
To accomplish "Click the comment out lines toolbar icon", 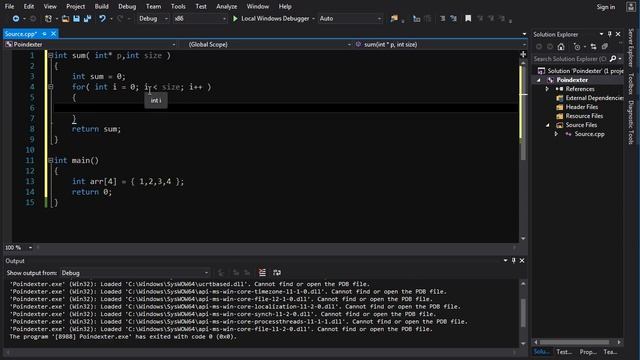I will 442,19.
